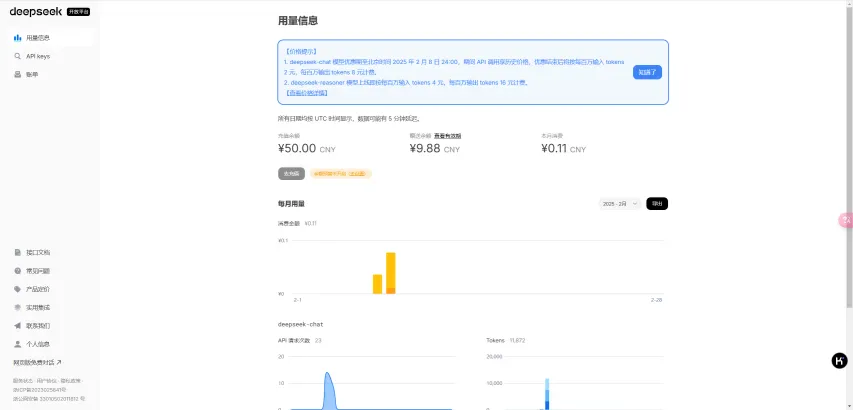Click the blue peak in API 请求次数 chart

(x=328, y=389)
